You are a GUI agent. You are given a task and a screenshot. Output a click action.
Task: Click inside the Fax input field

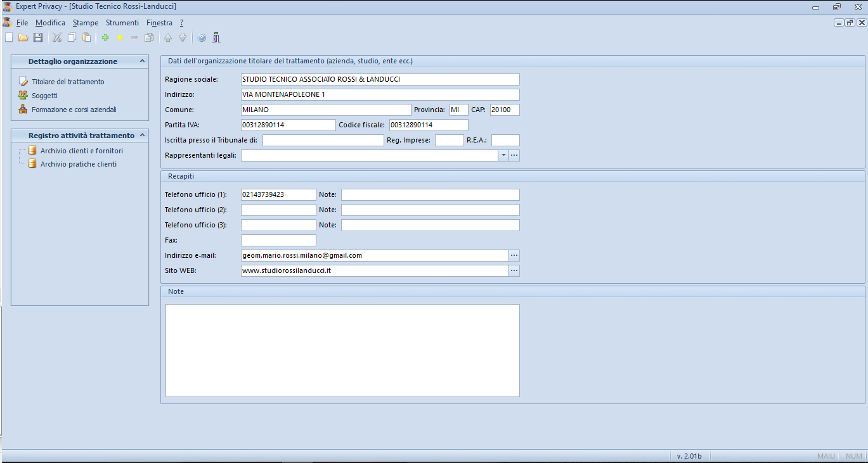pyautogui.click(x=278, y=240)
